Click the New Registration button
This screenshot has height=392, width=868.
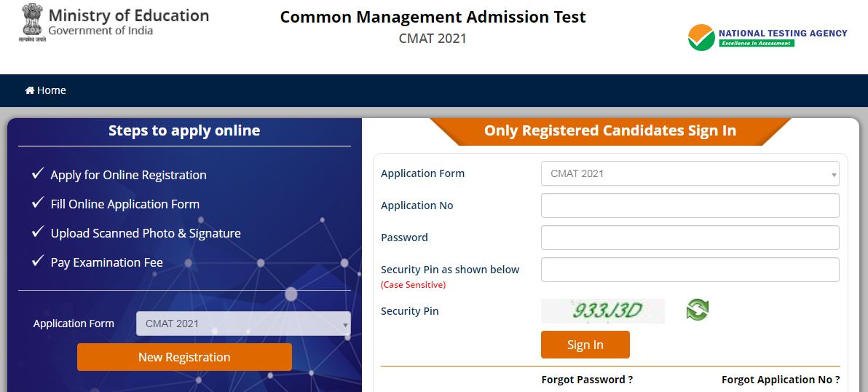pos(184,357)
